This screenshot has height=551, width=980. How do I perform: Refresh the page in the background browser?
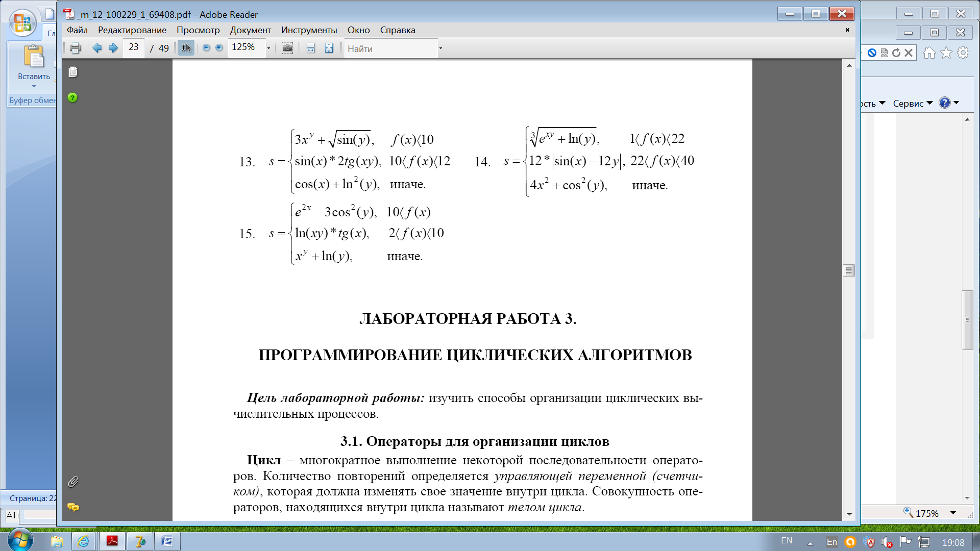coord(896,53)
